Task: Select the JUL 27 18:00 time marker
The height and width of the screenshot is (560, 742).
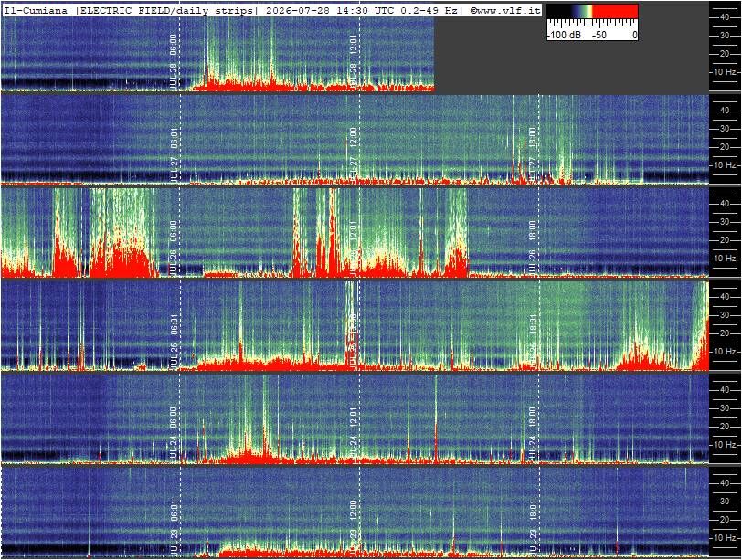Action: coord(533,154)
